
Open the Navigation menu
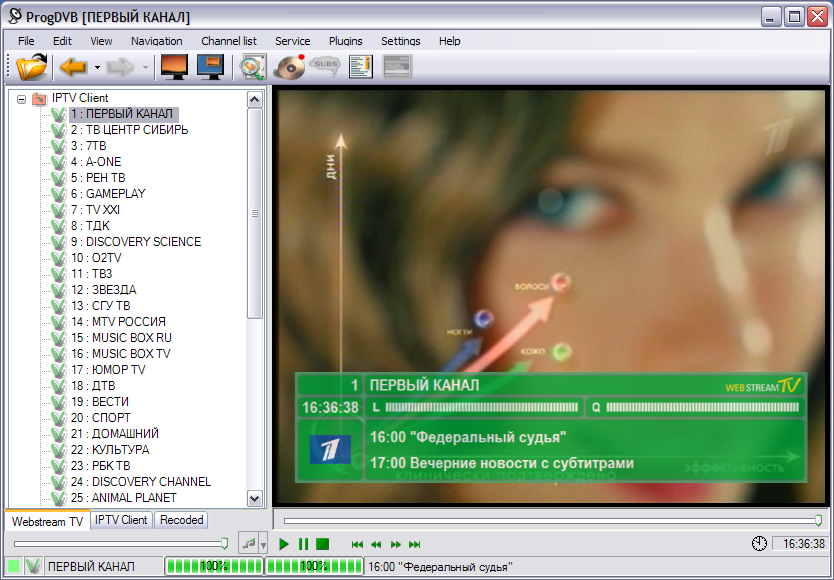point(156,41)
